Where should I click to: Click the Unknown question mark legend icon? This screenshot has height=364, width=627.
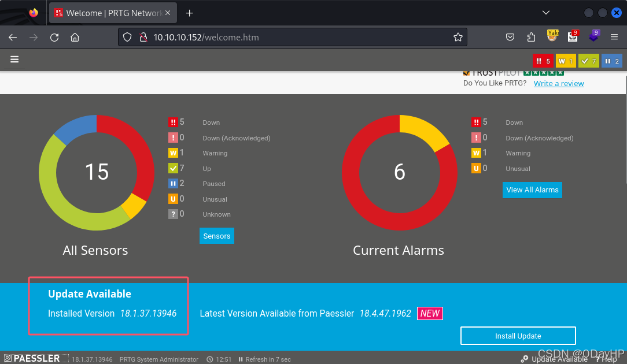[x=173, y=214]
